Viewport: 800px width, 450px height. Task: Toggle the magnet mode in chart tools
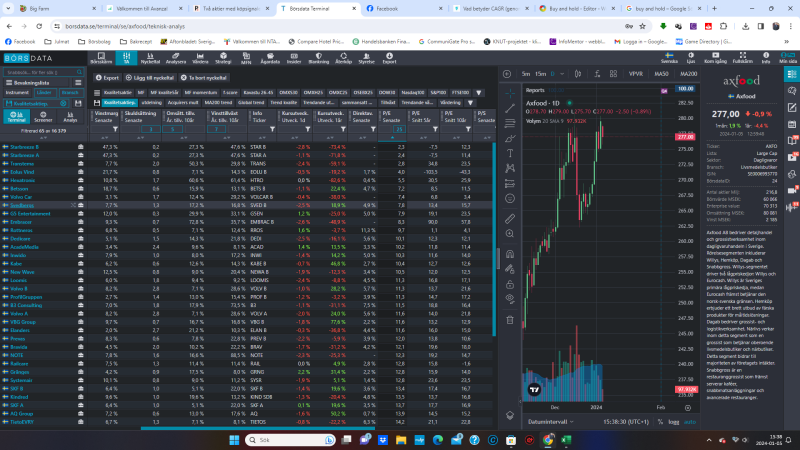510,254
